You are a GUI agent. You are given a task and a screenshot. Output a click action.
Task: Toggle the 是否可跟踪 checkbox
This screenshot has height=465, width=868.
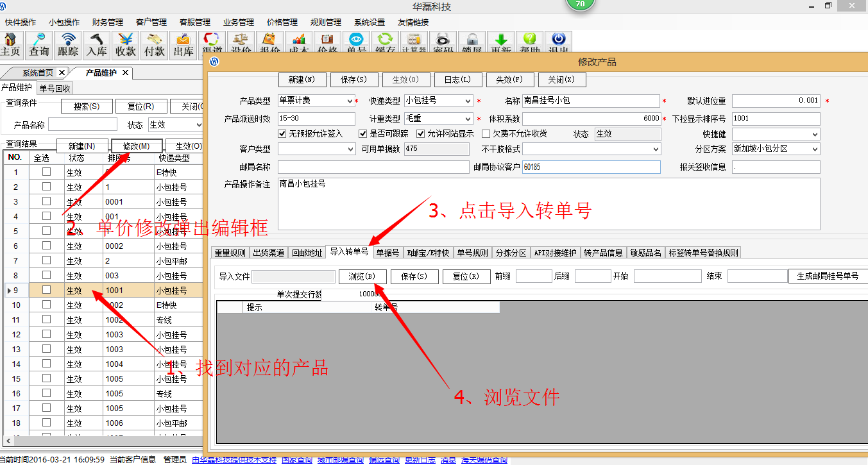pyautogui.click(x=362, y=134)
